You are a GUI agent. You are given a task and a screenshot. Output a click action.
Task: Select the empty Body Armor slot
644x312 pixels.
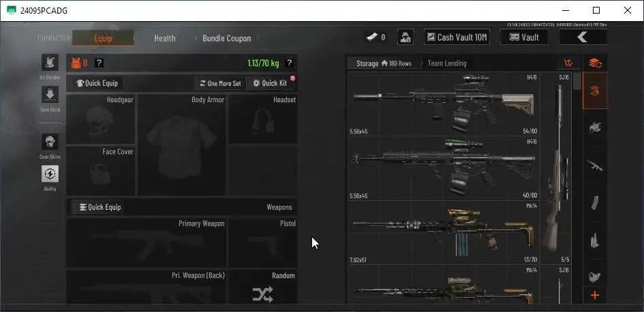(x=181, y=144)
